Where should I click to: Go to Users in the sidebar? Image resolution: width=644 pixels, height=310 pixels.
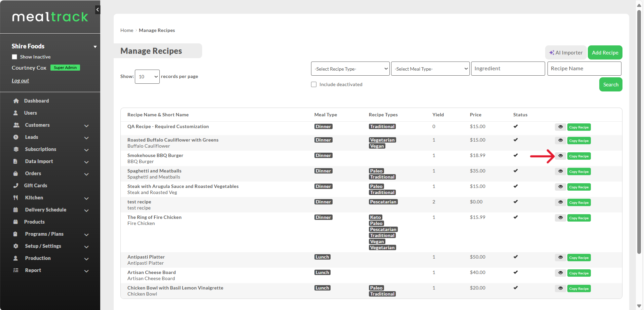pos(31,113)
